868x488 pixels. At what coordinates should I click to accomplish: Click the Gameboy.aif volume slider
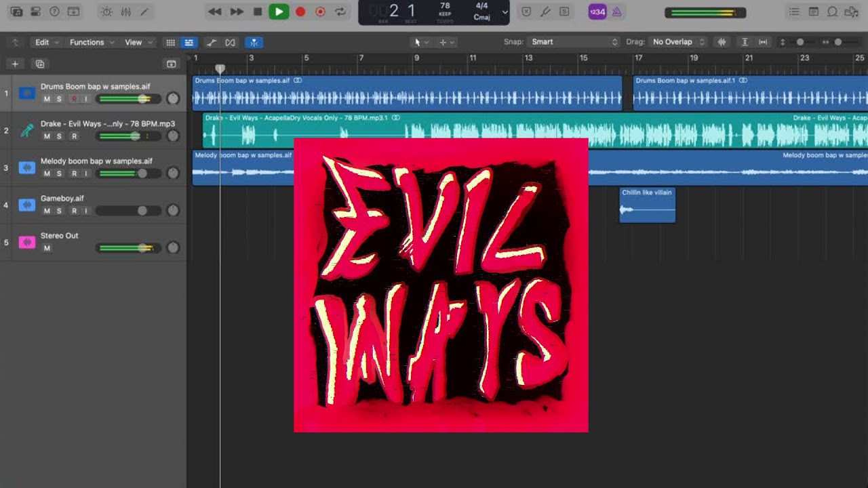pyautogui.click(x=129, y=211)
